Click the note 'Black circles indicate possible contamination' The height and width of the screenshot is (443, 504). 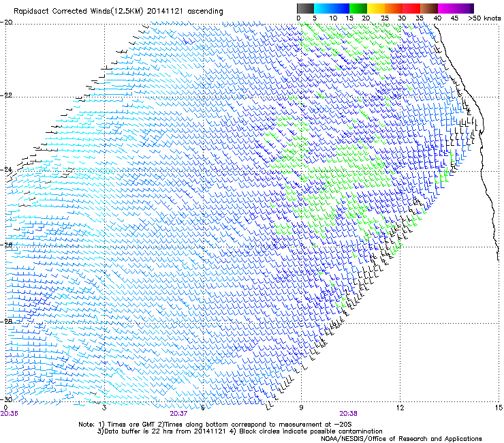(x=311, y=431)
